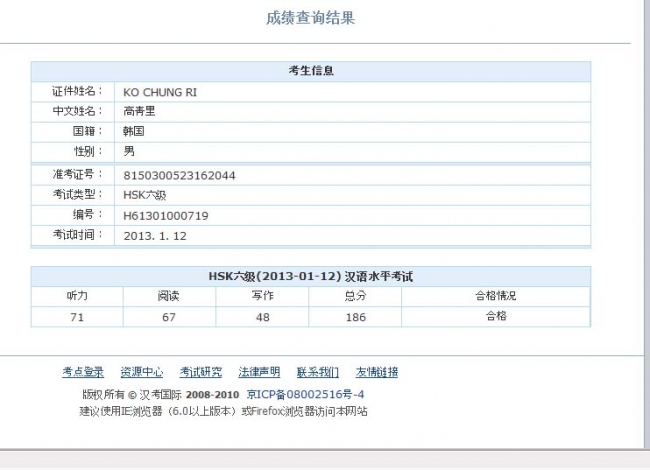This screenshot has height=470, width=650.
Task: Click the 合格 pass status value
Action: 496,316
